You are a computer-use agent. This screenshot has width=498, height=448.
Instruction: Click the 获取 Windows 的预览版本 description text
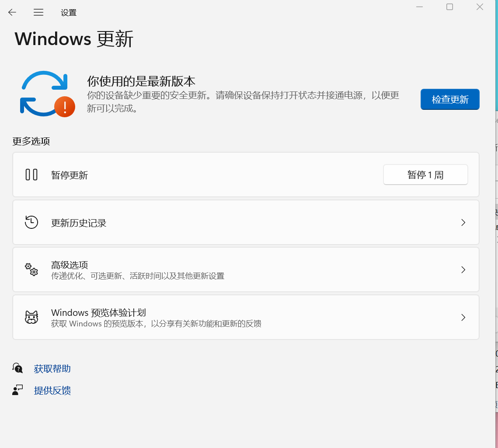click(156, 323)
